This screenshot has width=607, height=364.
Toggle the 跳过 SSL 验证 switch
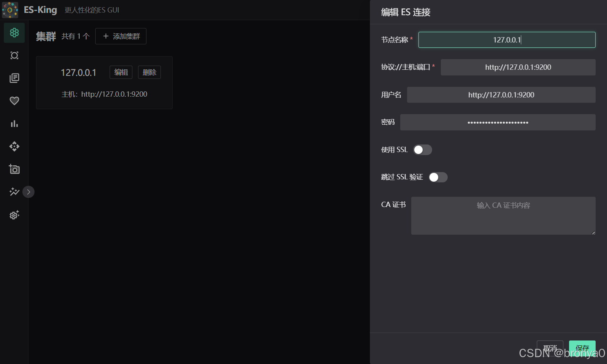tap(438, 177)
